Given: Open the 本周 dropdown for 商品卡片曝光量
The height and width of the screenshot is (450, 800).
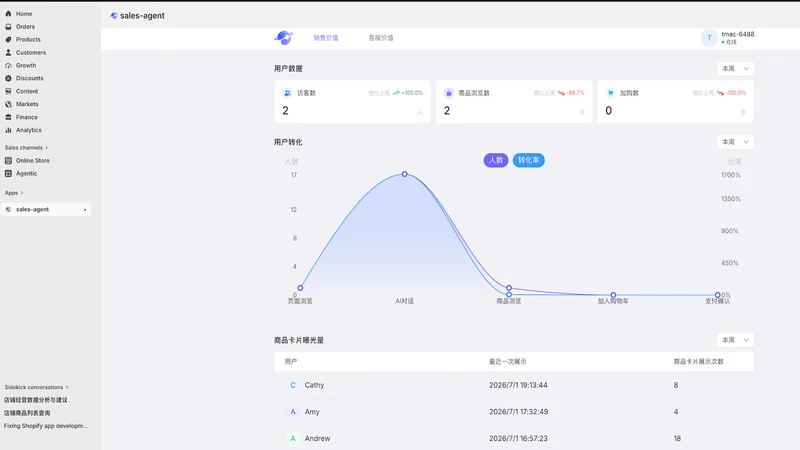Looking at the screenshot, I should point(735,340).
